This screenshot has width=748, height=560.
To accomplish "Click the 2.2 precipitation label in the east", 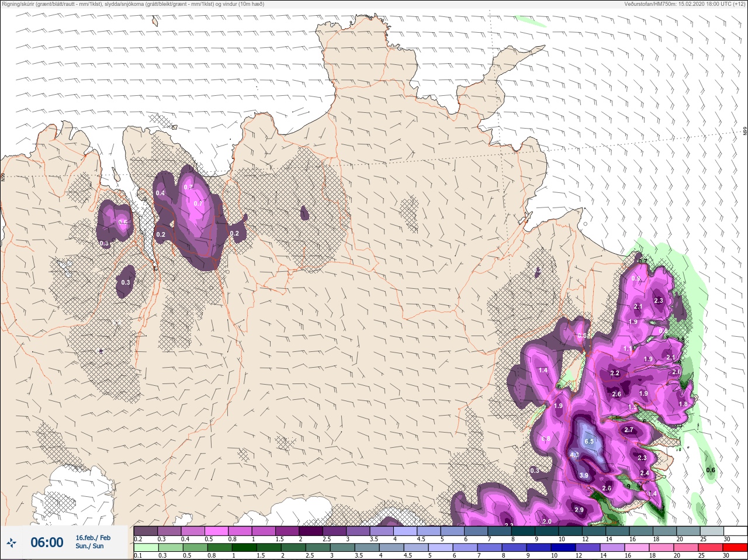I will [615, 373].
